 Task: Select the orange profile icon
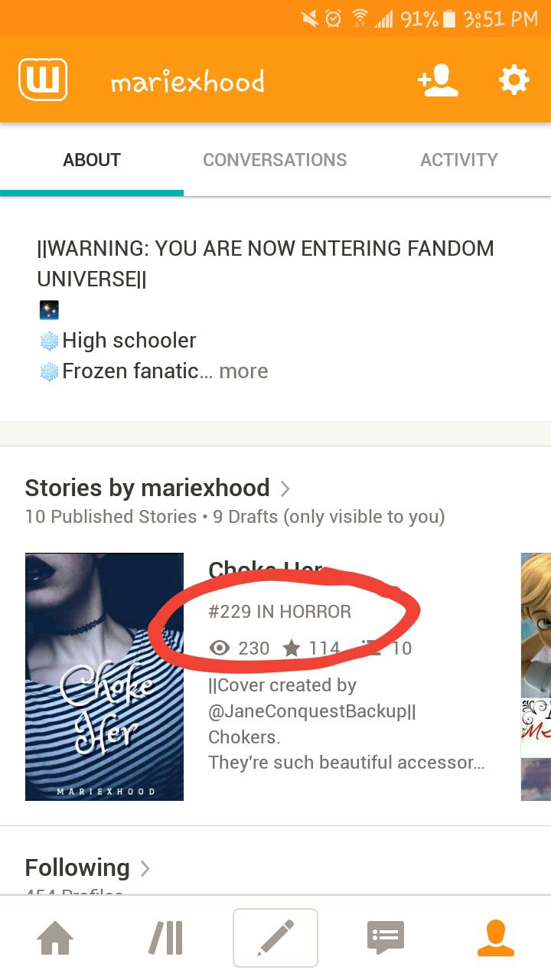(495, 938)
